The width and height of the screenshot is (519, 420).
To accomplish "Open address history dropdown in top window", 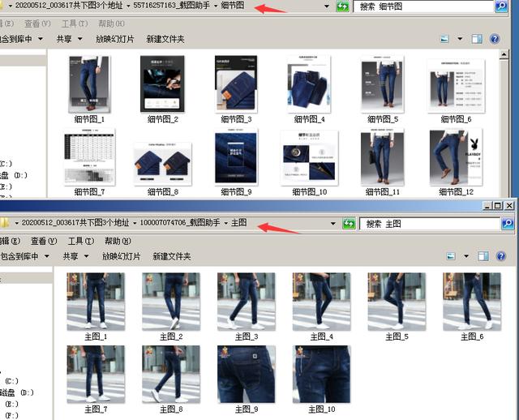I will [327, 6].
